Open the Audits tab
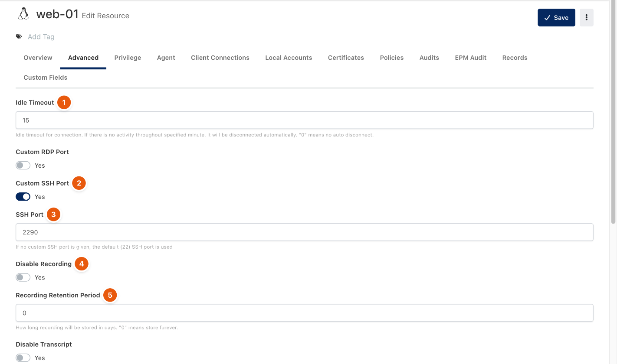Screen dimensions: 617x364 point(429,58)
